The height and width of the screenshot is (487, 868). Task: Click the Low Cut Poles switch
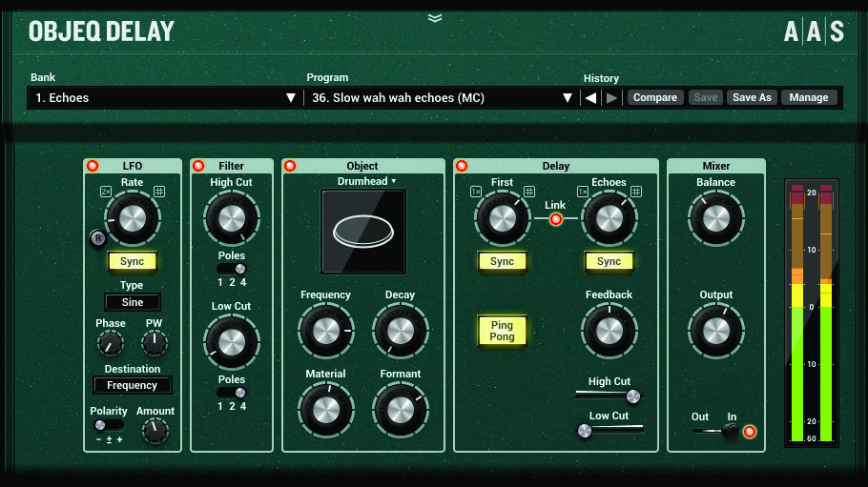(x=232, y=393)
